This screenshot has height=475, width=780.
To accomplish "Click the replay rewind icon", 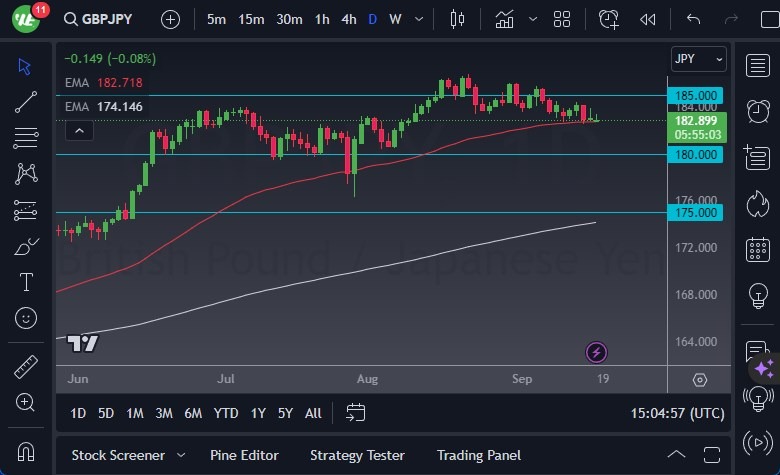I will (648, 19).
